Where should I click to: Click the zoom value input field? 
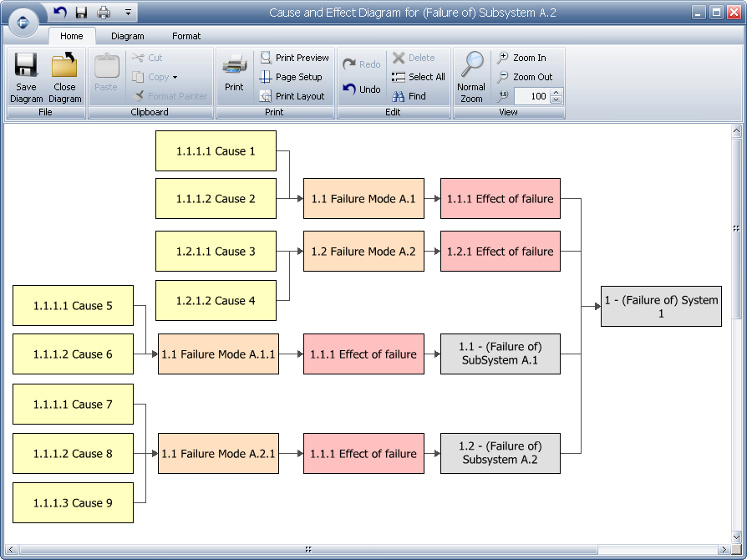[x=531, y=96]
